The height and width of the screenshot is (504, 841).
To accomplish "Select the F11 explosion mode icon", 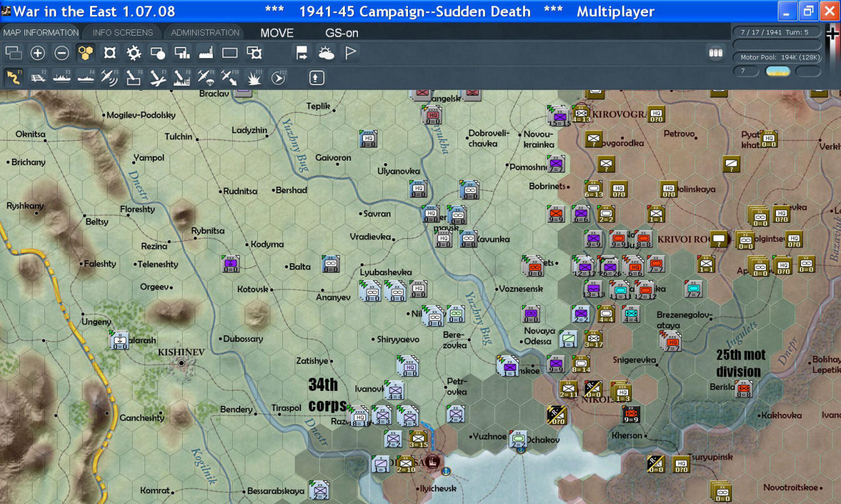I will 254,77.
